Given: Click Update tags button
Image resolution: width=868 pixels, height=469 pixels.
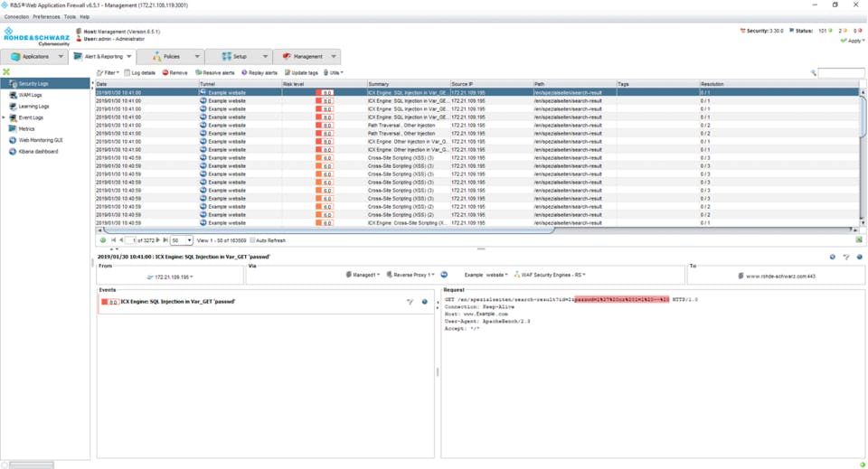Looking at the screenshot, I should click(301, 72).
